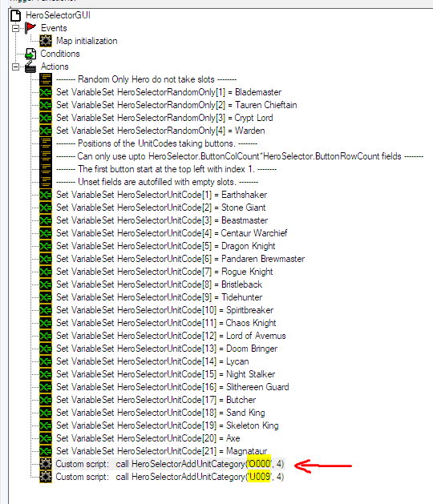The width and height of the screenshot is (433, 504).
Task: Click variable icon for Beastmaster row
Action: coord(46,220)
